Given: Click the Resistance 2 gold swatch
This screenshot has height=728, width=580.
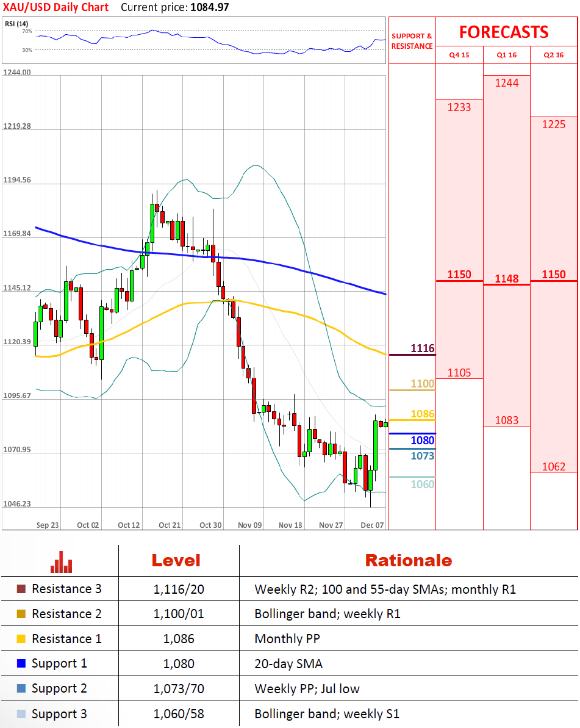Looking at the screenshot, I should pyautogui.click(x=21, y=614).
